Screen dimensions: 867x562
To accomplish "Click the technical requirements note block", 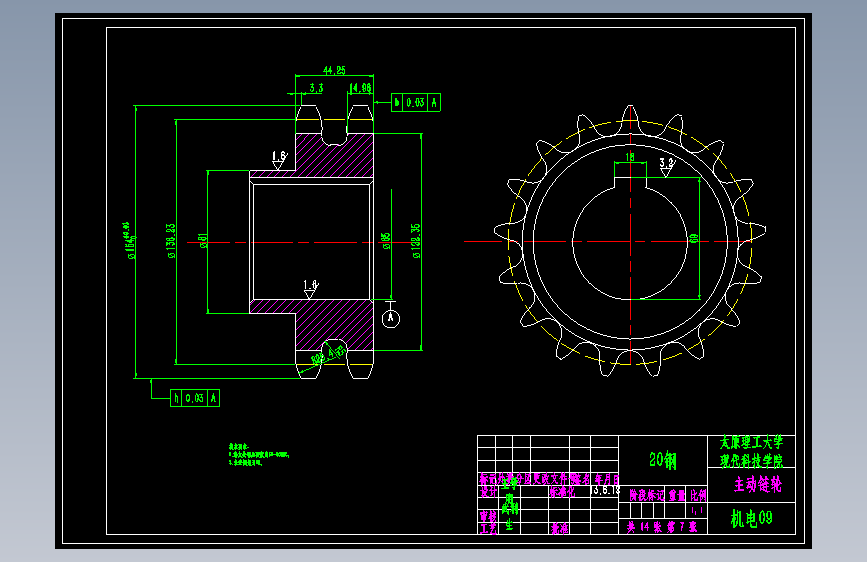I will (259, 455).
